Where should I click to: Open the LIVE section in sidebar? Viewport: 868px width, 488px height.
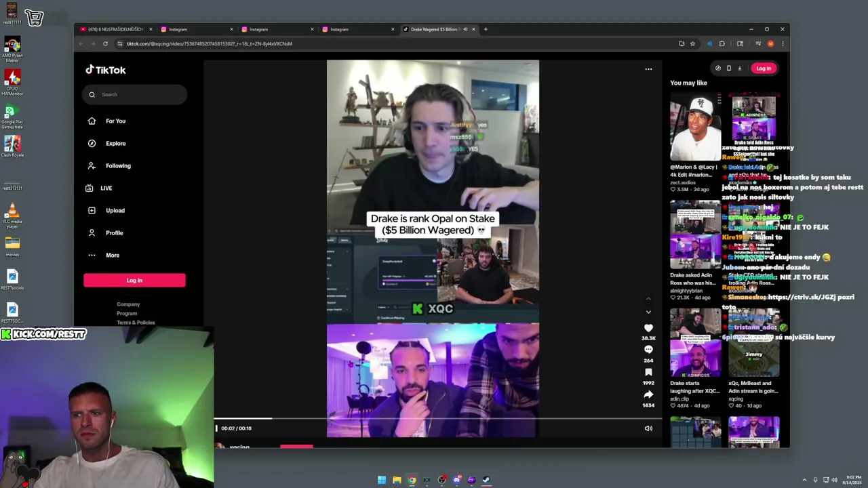pyautogui.click(x=100, y=188)
